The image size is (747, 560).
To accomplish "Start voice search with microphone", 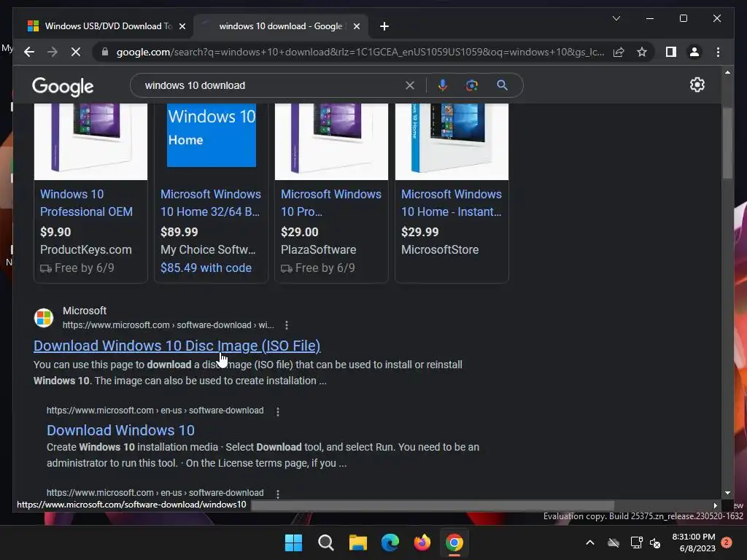I will click(x=443, y=85).
